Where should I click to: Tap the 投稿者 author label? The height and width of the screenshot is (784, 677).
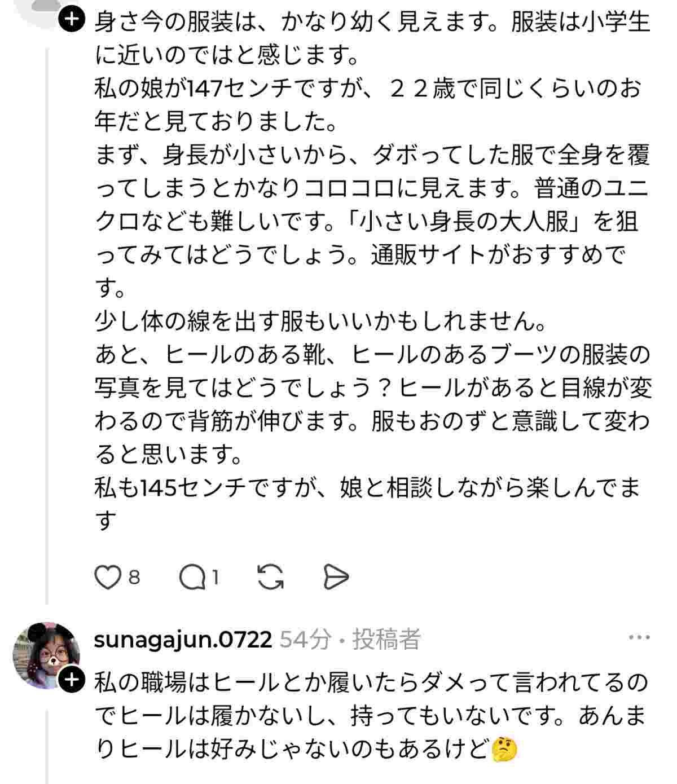(387, 640)
